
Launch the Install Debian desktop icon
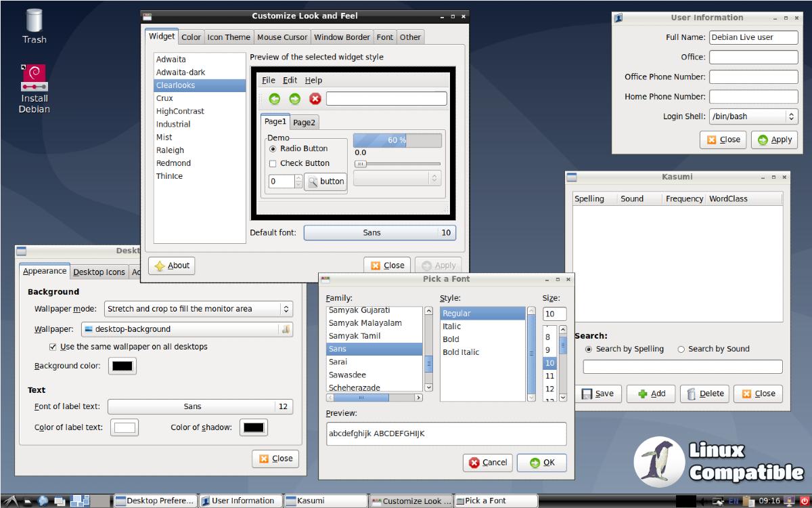click(34, 88)
